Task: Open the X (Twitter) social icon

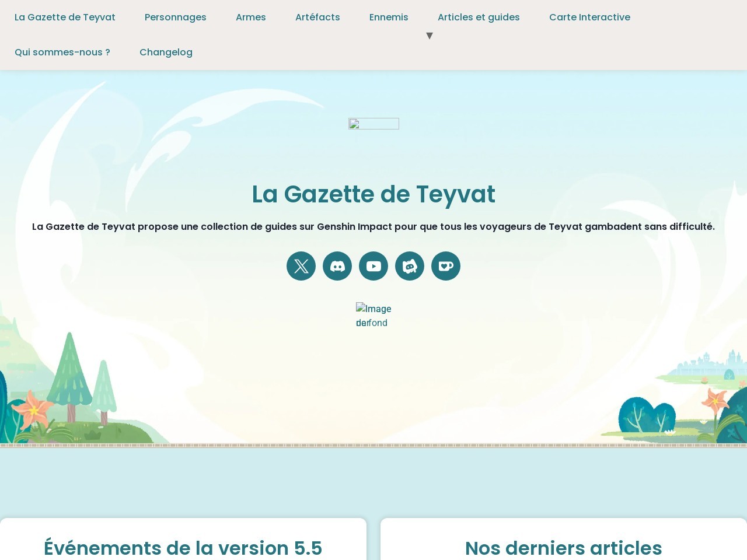Action: click(x=301, y=266)
